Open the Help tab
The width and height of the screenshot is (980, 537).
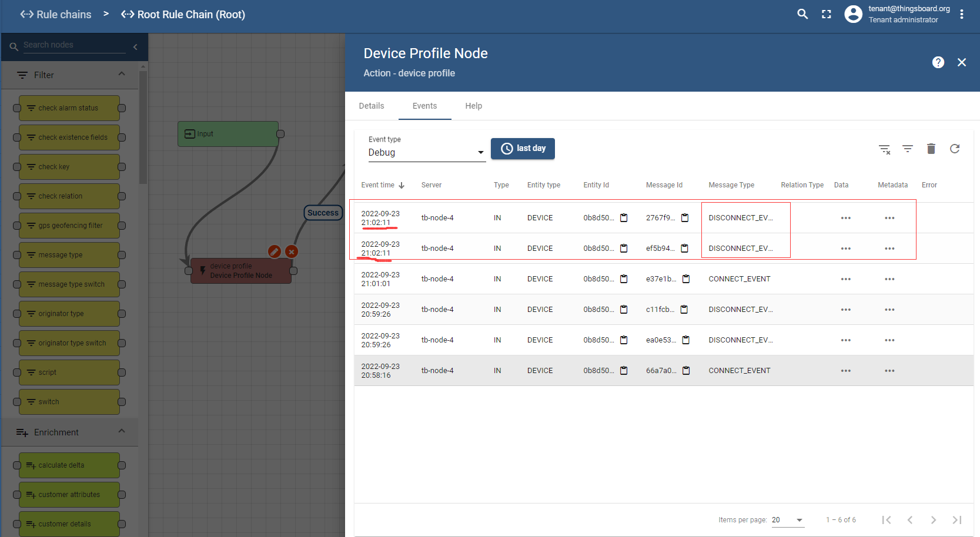coord(474,106)
